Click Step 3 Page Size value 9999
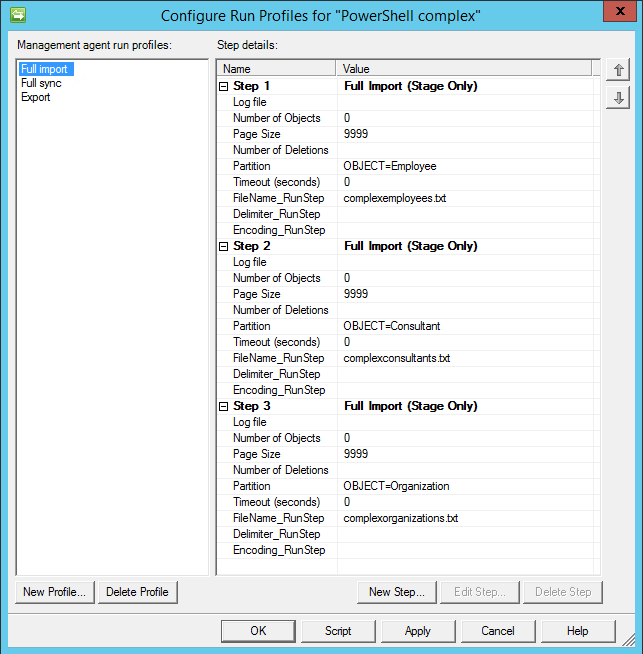 [356, 454]
